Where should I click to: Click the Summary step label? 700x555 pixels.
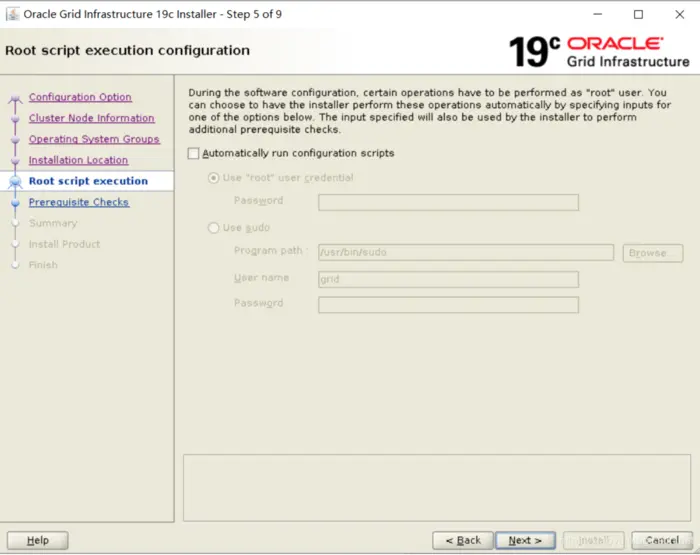53,223
